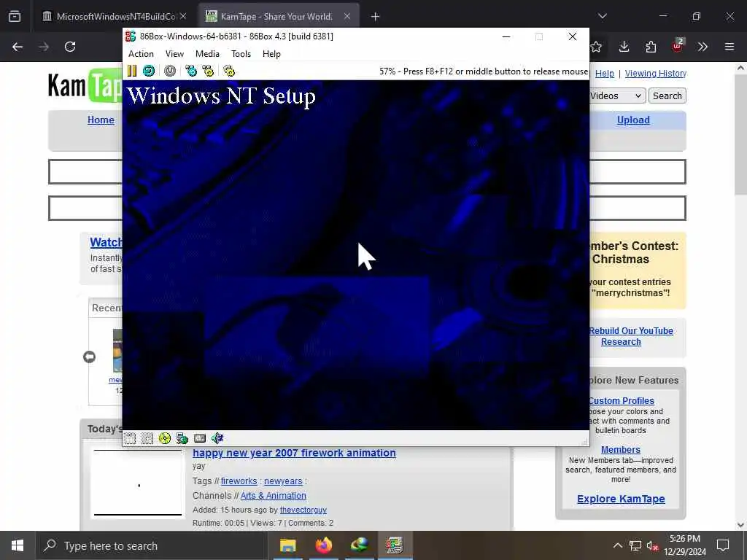Open 86Box Media menu
The width and height of the screenshot is (747, 560).
click(x=207, y=54)
